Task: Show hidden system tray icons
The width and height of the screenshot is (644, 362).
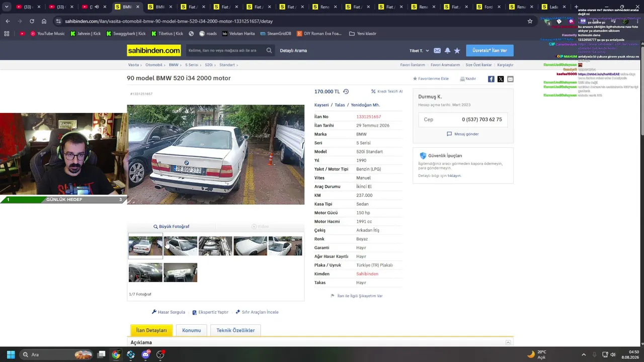Action: [x=583, y=354]
